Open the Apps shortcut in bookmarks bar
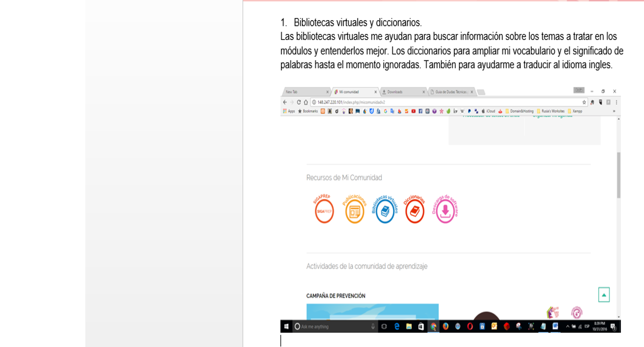644x347 pixels. pyautogui.click(x=289, y=111)
